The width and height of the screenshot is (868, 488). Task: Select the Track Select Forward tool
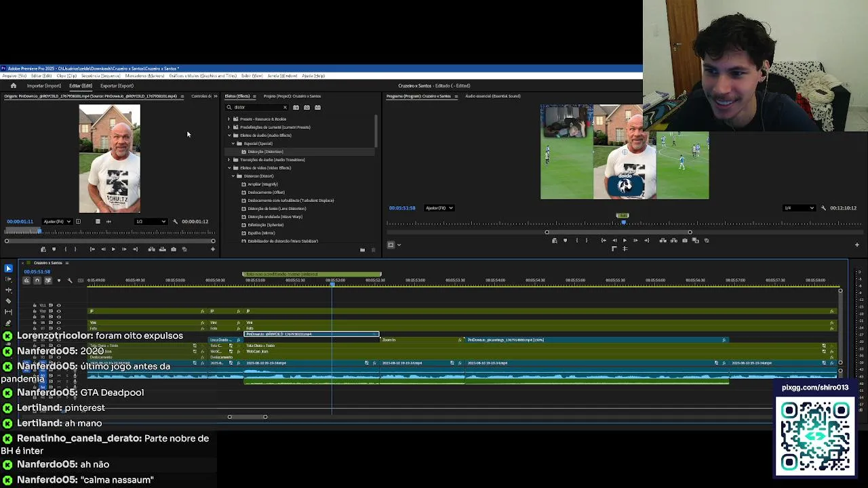[x=8, y=279]
